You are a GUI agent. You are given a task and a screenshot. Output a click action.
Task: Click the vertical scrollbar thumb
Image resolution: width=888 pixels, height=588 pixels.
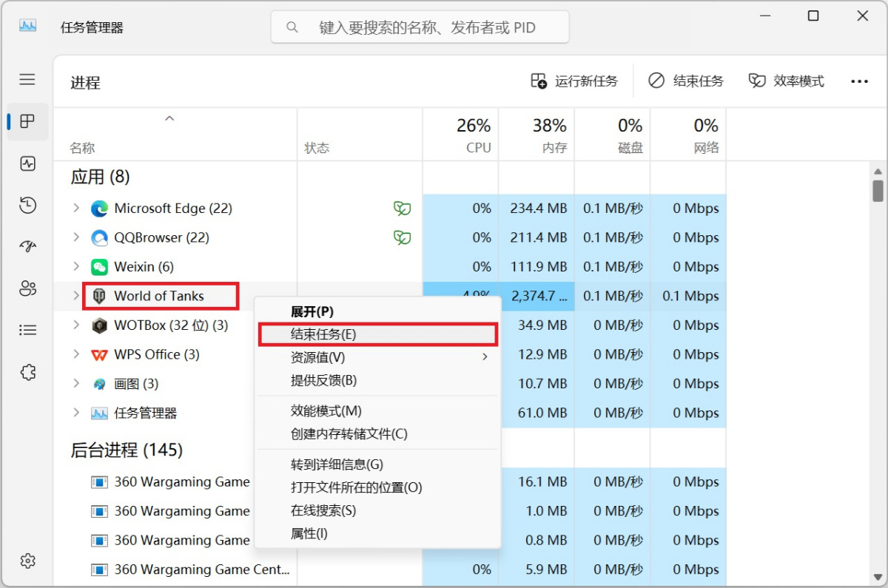[x=878, y=190]
